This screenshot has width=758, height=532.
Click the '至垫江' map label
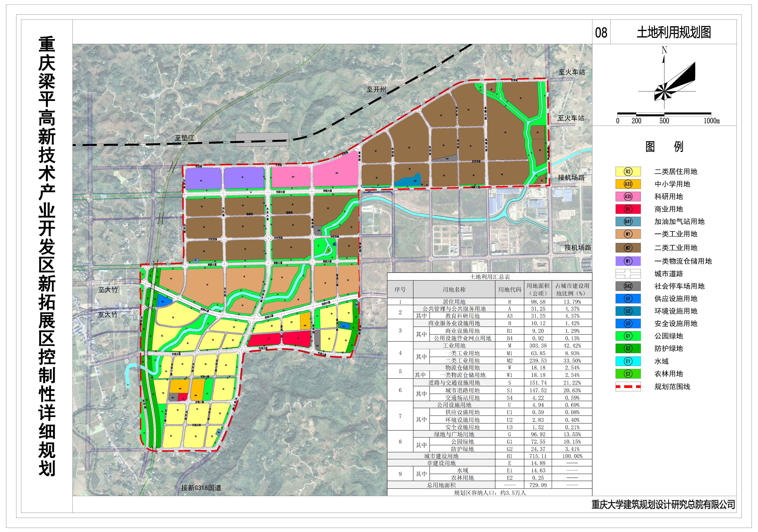coord(184,138)
